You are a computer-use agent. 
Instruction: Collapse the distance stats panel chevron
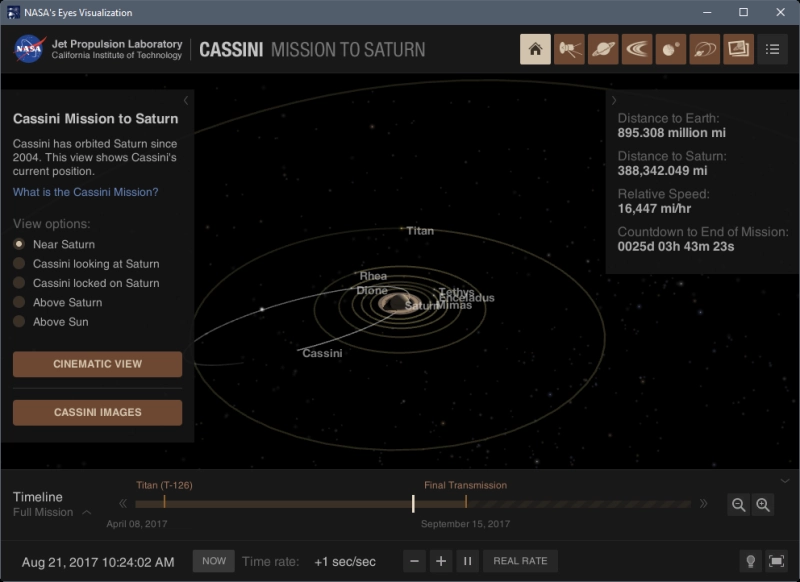pos(614,100)
